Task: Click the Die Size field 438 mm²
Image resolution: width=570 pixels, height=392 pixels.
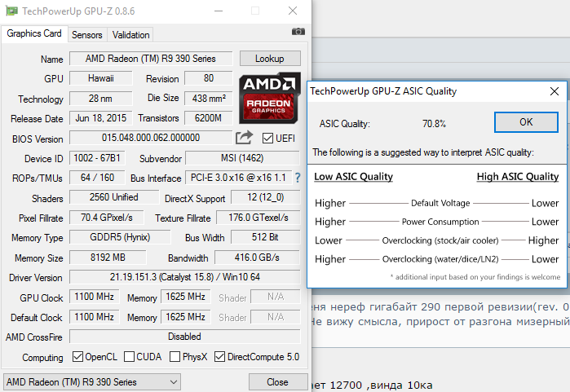Action: [x=208, y=98]
